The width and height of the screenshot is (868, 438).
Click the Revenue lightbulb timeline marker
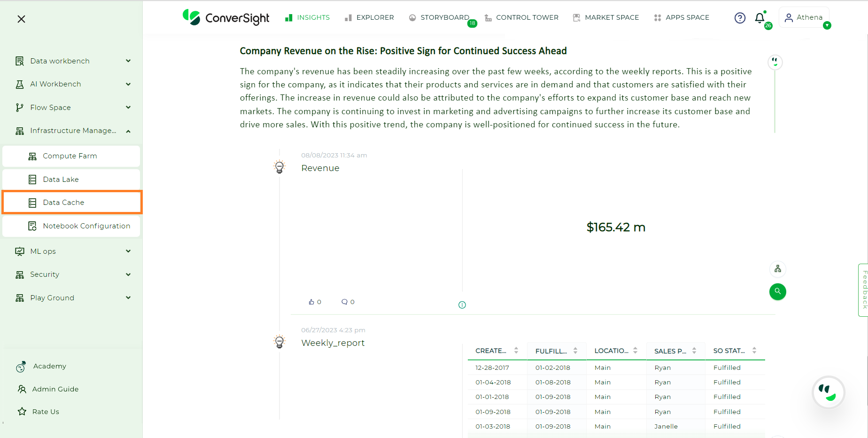[279, 167]
